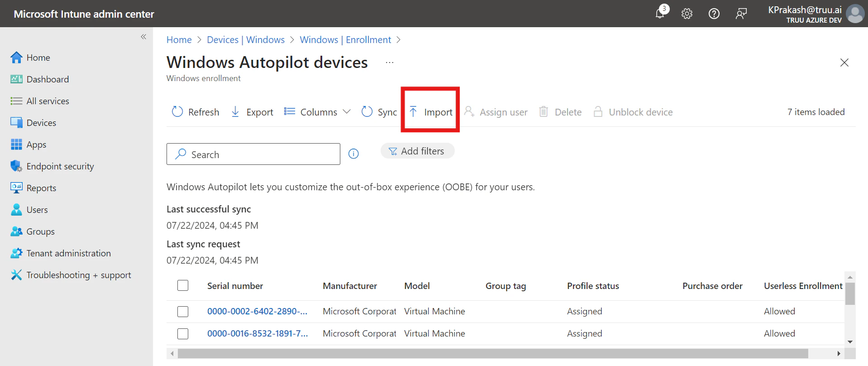This screenshot has height=366, width=868.
Task: Check the box for device 0000-0002-6402-2890
Action: (183, 312)
